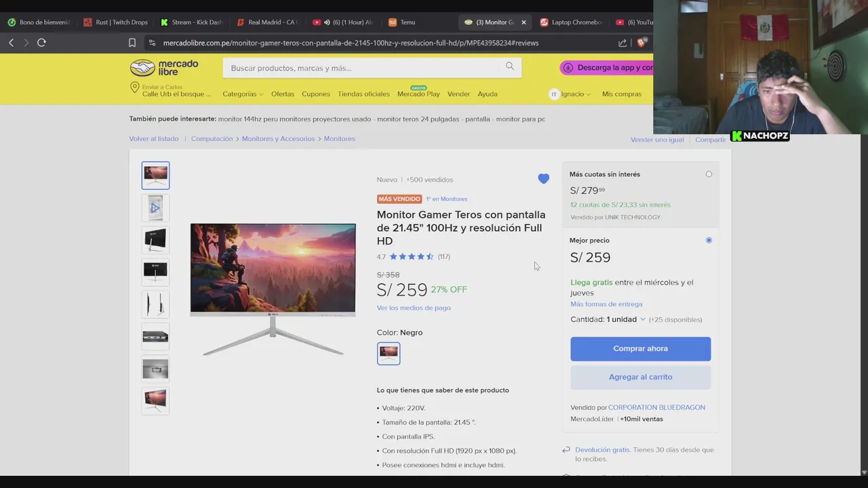Switch to Laptop Chromebook tab
The height and width of the screenshot is (488, 868).
pyautogui.click(x=570, y=22)
